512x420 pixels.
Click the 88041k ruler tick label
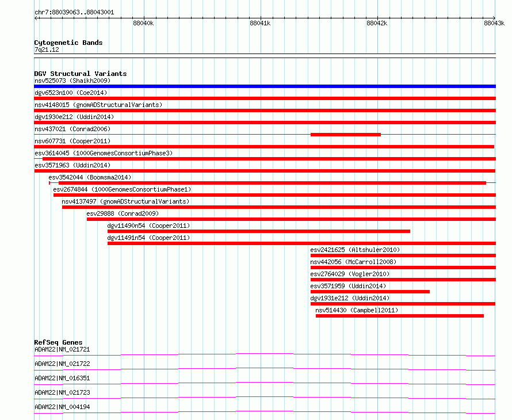[x=260, y=23]
